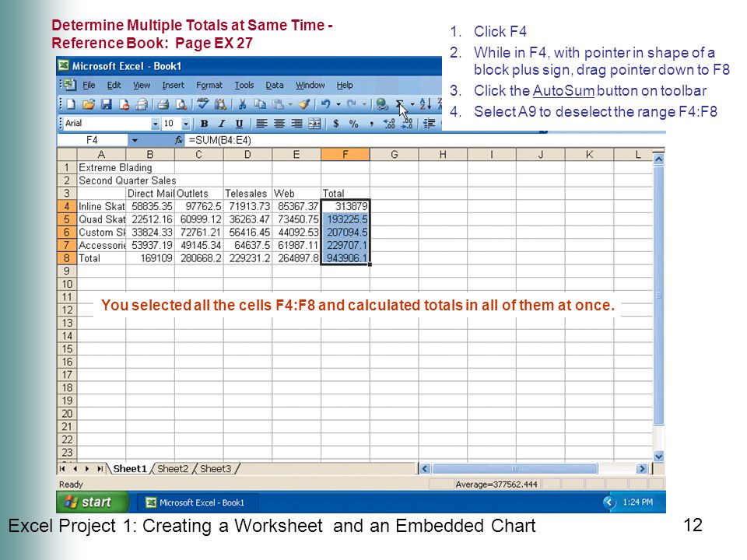Image resolution: width=747 pixels, height=560 pixels.
Task: Click the Permission icon on the toolbar
Action: [124, 103]
